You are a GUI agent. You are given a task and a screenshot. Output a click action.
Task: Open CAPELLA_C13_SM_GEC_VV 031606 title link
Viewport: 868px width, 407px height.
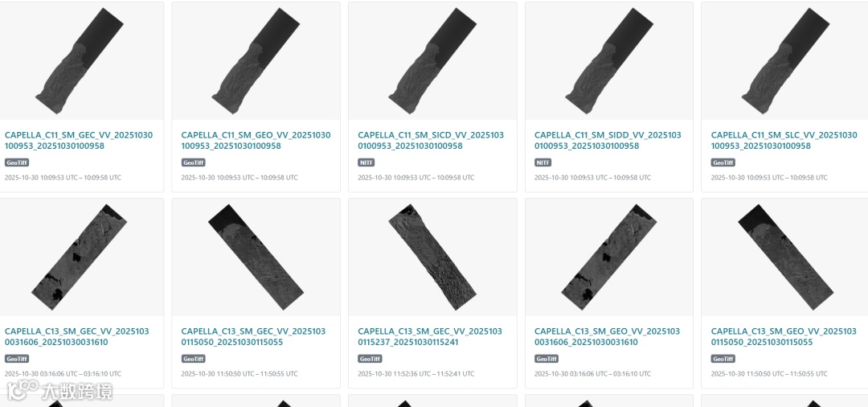[77, 337]
